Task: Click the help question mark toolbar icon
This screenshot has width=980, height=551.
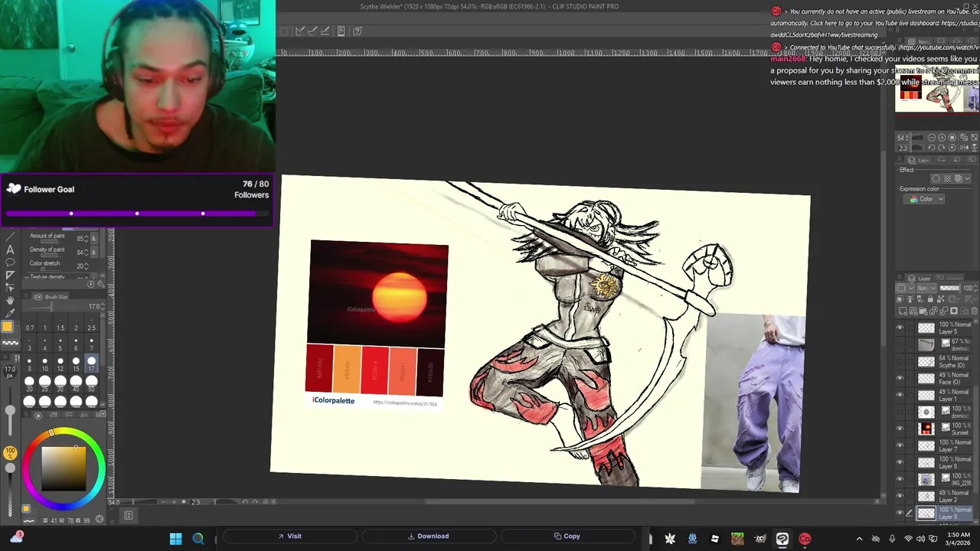Action: 357,31
